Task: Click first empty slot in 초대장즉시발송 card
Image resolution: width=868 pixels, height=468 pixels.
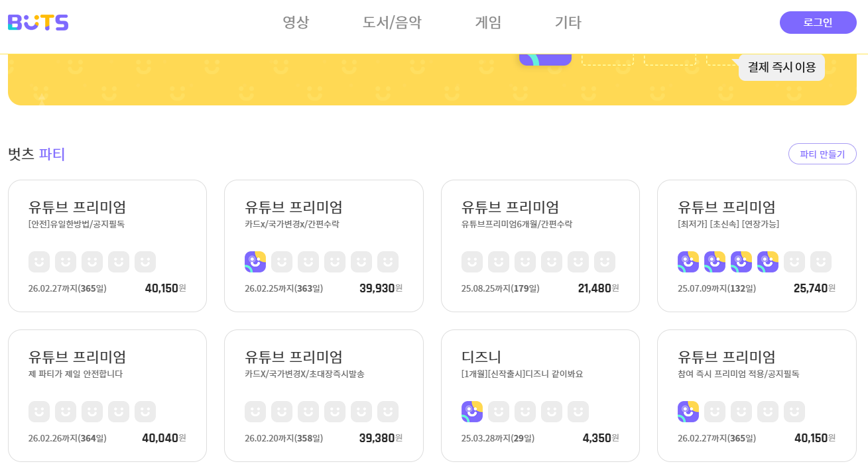Action: pyautogui.click(x=255, y=412)
